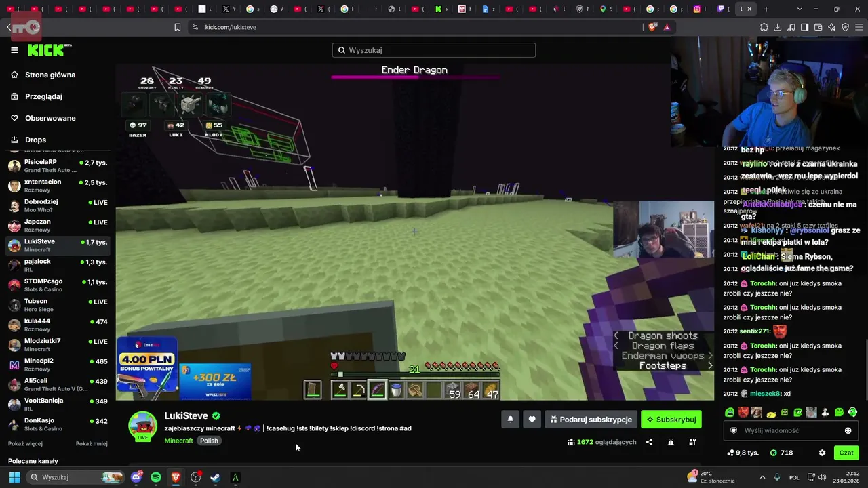Screen dimensions: 868x488
Task: Open VooltBanicja channel from sidebar
Action: click(x=58, y=404)
